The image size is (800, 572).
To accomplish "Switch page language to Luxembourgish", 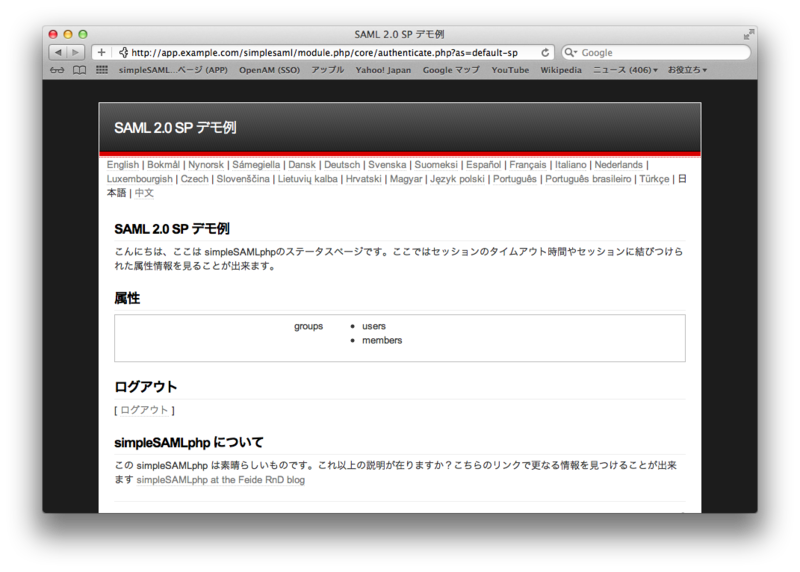I will (139, 179).
